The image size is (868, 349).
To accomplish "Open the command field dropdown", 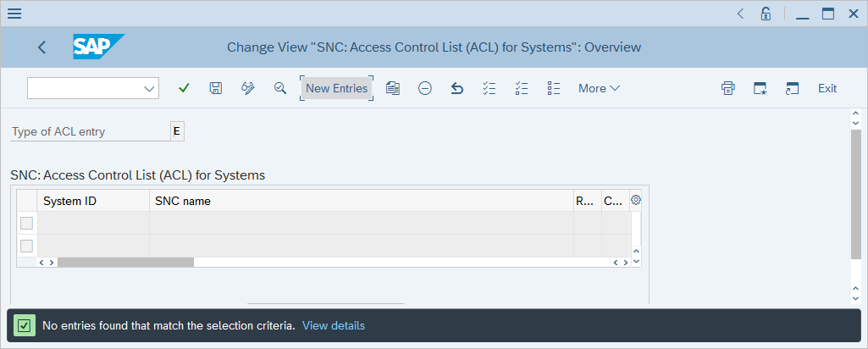I will [150, 88].
